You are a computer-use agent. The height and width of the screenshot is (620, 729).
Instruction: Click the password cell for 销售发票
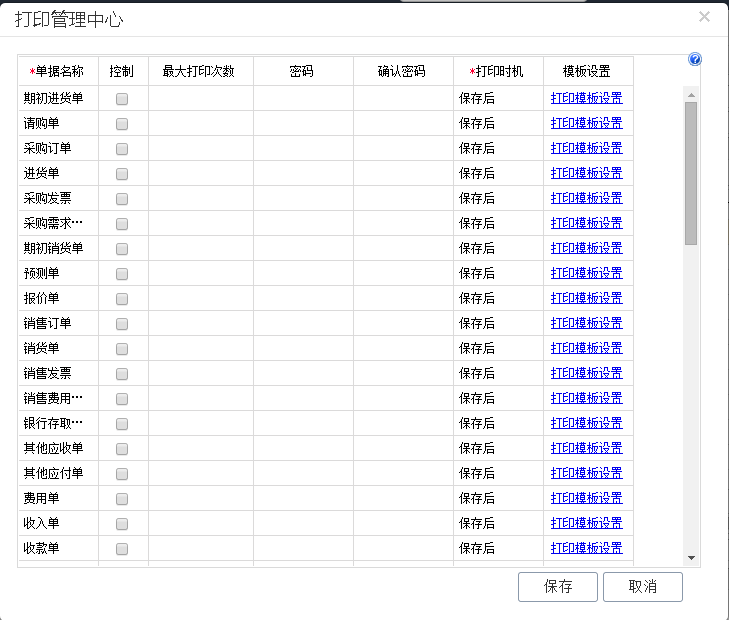(x=302, y=373)
